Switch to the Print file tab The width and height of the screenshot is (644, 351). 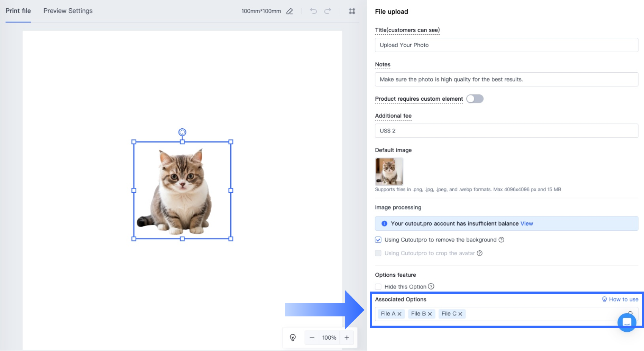(18, 11)
